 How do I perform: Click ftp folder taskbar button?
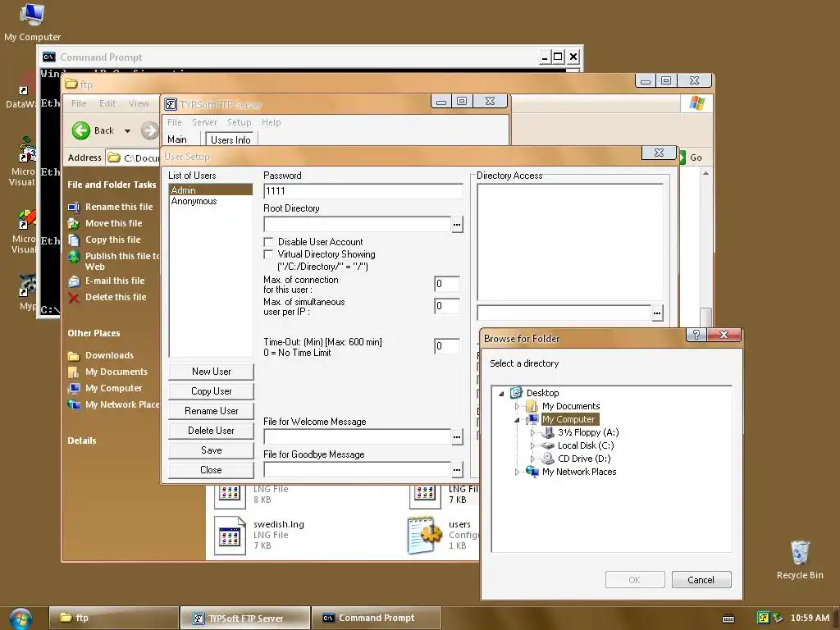(x=114, y=618)
